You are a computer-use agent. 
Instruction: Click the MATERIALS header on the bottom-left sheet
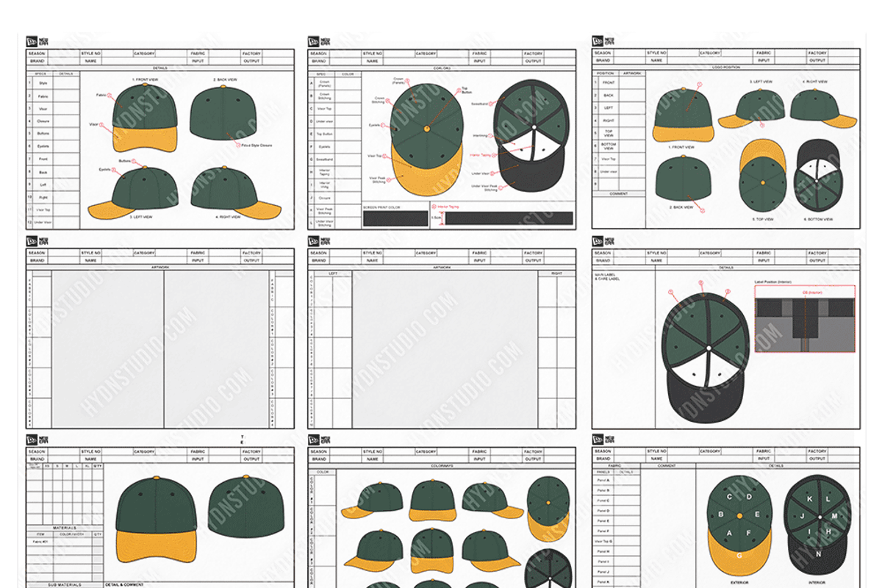pyautogui.click(x=65, y=527)
